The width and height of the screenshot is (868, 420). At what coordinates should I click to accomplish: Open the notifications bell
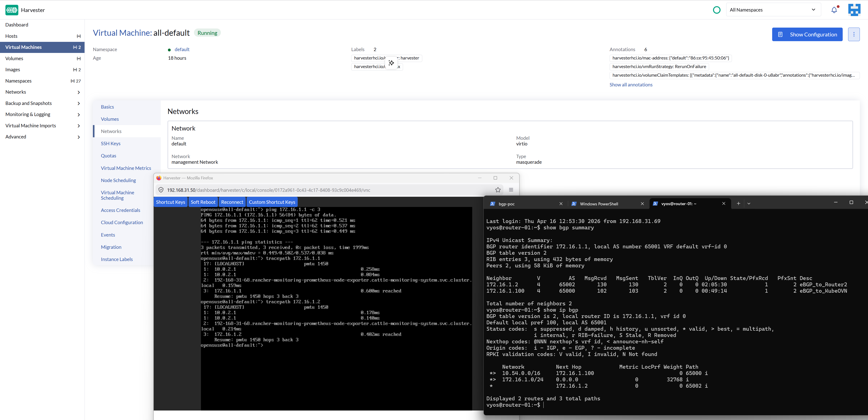pyautogui.click(x=834, y=10)
